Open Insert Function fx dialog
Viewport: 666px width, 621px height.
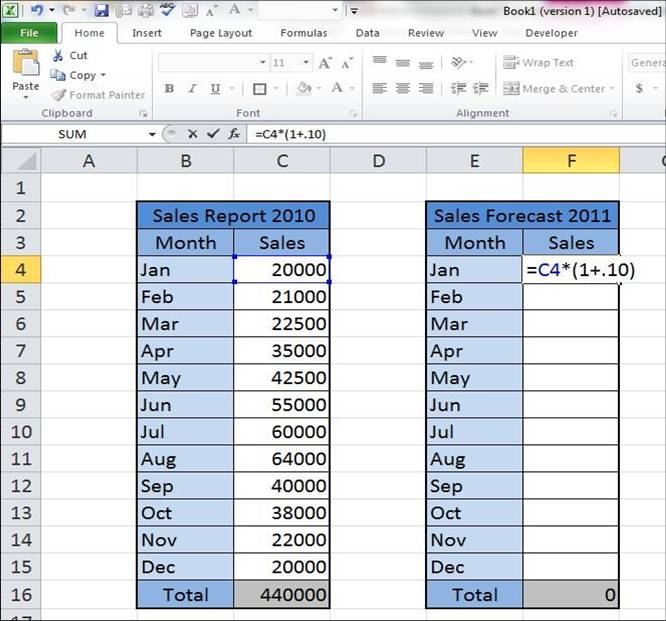234,134
